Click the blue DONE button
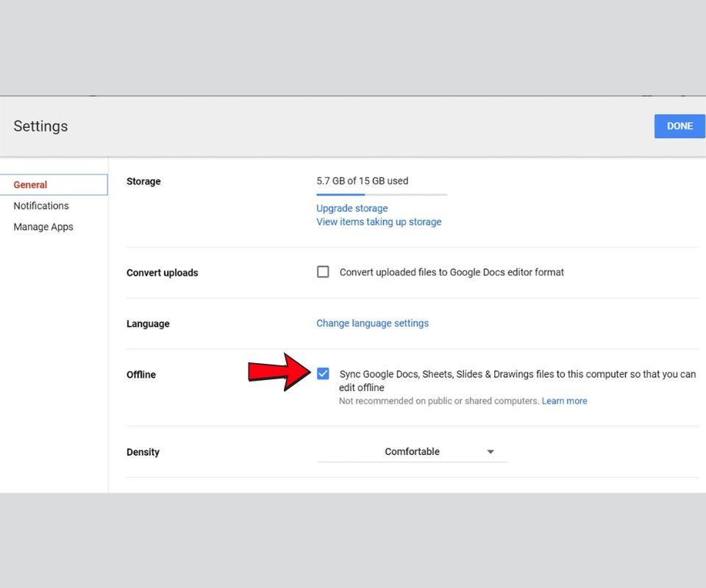Image resolution: width=706 pixels, height=588 pixels. click(679, 126)
